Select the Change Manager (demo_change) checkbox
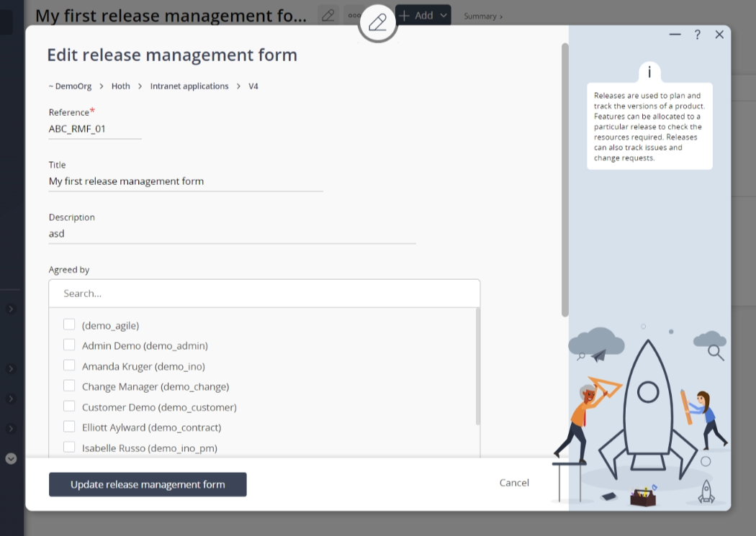This screenshot has height=536, width=756. (x=69, y=386)
